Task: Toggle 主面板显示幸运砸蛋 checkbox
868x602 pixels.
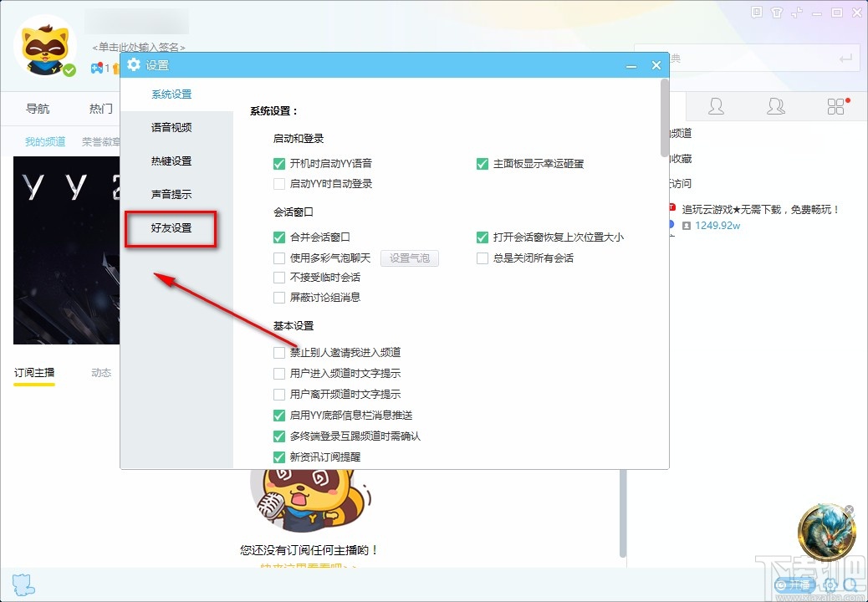Action: click(x=483, y=164)
